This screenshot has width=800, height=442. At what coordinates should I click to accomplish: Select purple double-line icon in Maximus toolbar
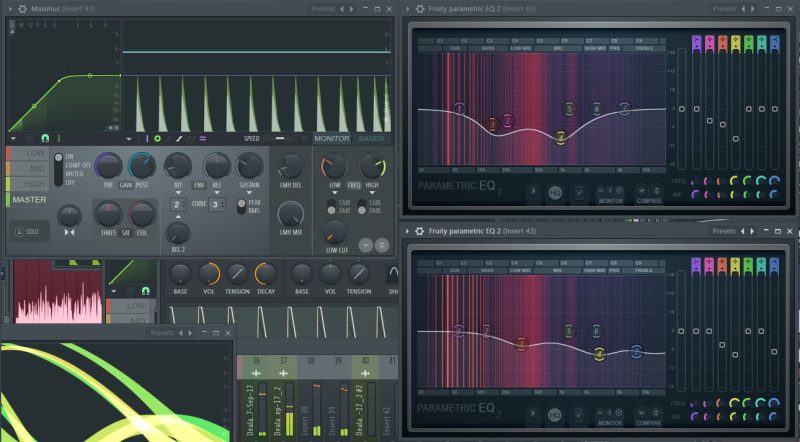click(203, 138)
